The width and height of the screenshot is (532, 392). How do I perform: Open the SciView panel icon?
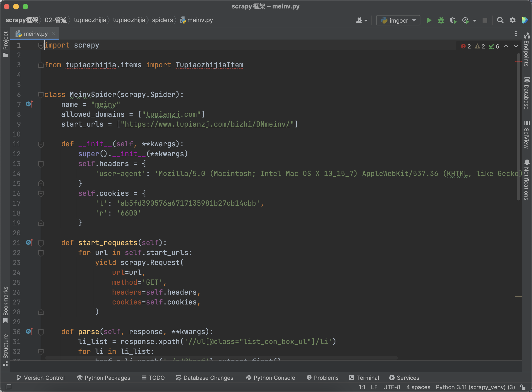[526, 135]
